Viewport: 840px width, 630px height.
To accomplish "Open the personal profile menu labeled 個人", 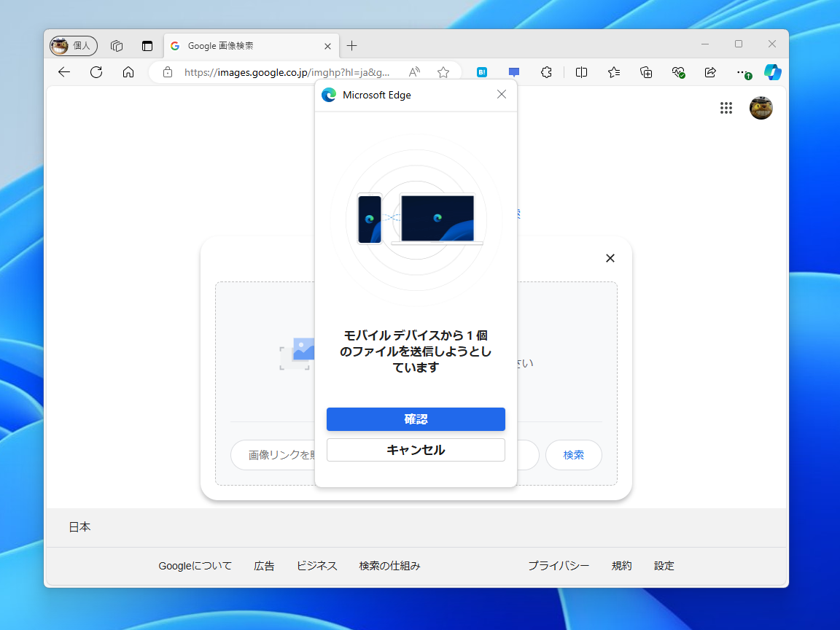I will tap(72, 45).
